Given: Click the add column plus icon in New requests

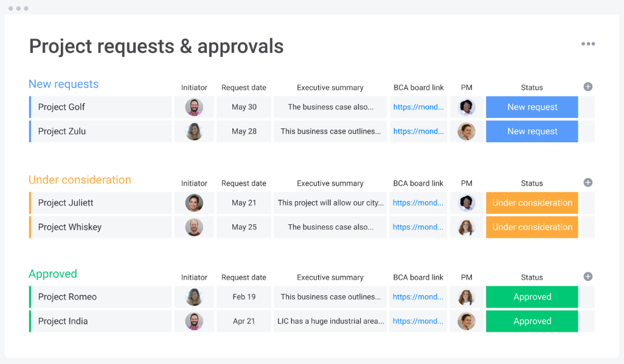Looking at the screenshot, I should pyautogui.click(x=588, y=87).
